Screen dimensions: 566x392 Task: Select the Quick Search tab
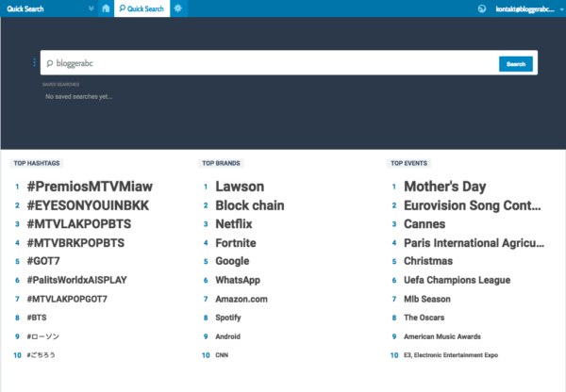point(141,8)
